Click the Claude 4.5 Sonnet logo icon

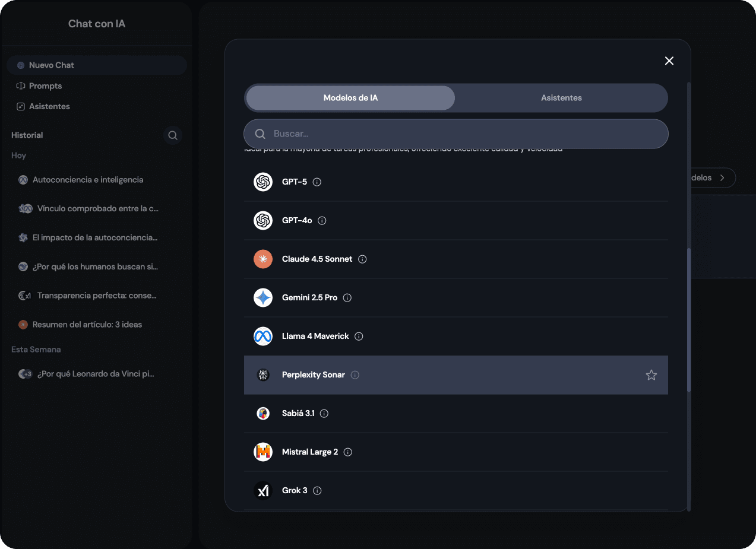[263, 259]
